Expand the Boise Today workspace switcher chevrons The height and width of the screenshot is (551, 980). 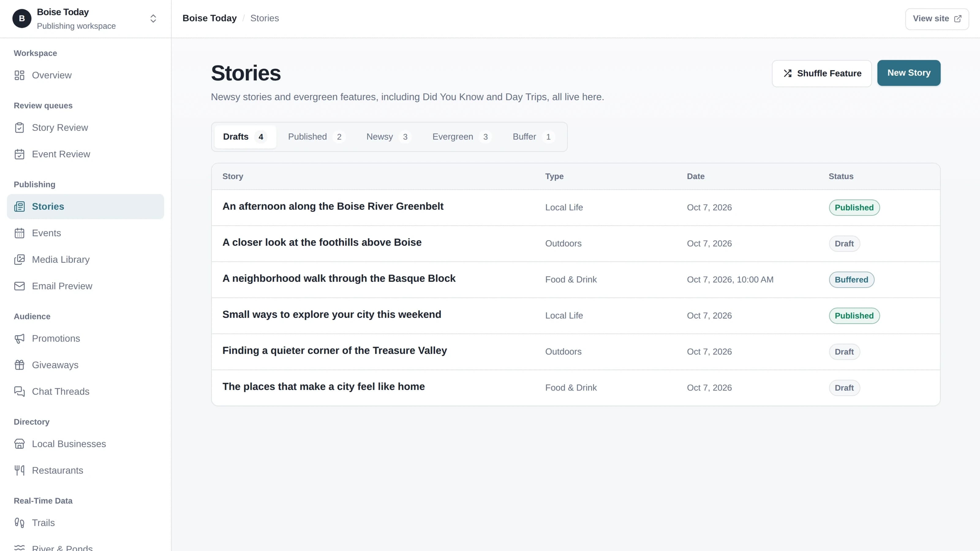point(153,19)
